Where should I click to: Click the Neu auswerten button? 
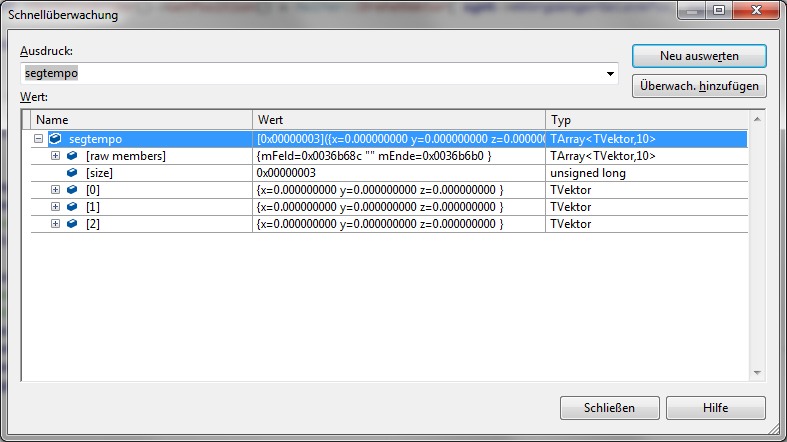[699, 54]
